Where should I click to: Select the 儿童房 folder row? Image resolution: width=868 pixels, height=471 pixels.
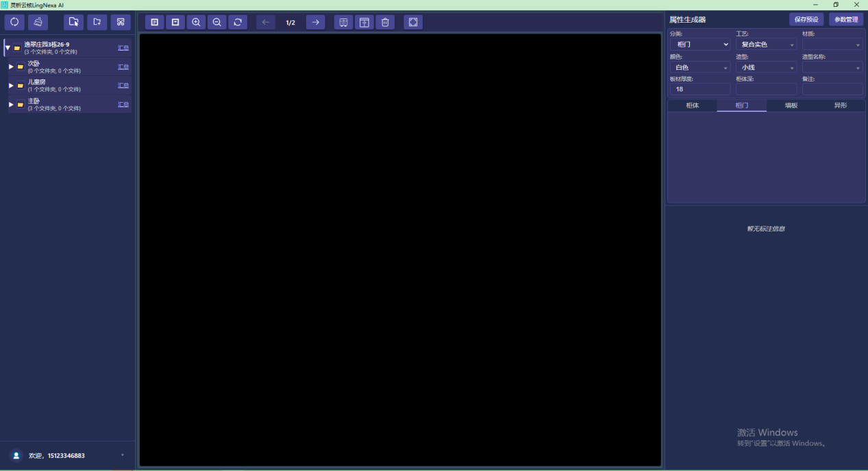(x=69, y=86)
